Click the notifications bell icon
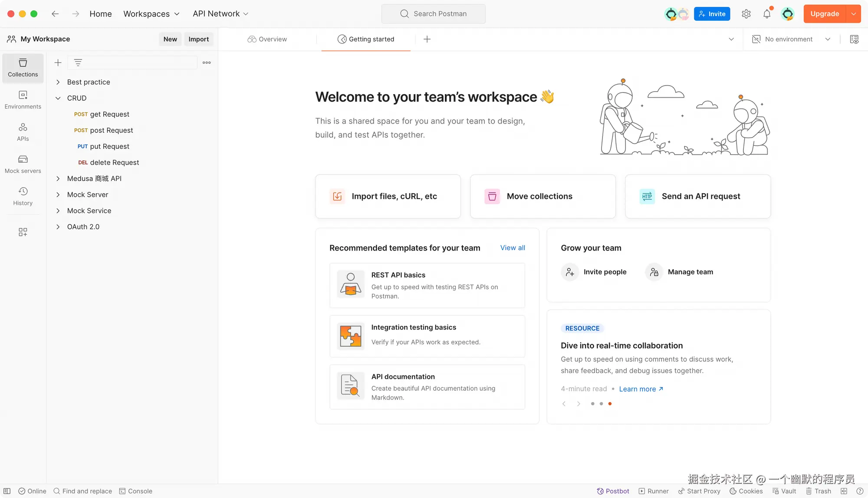Viewport: 868px width, 498px height. pyautogui.click(x=767, y=14)
